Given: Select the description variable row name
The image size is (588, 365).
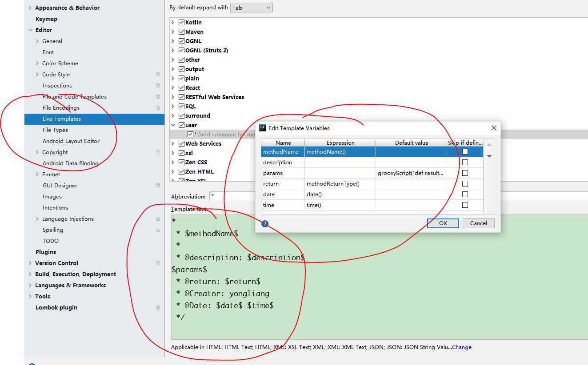Looking at the screenshot, I should coord(283,163).
